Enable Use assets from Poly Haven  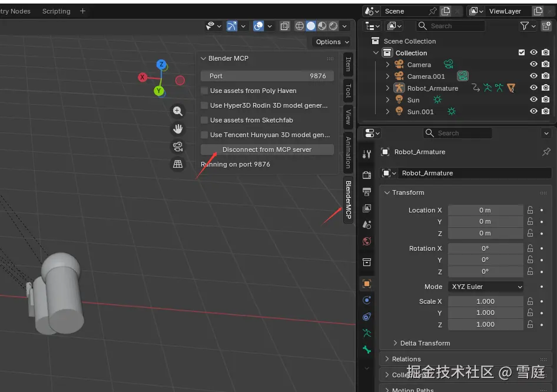pyautogui.click(x=204, y=91)
